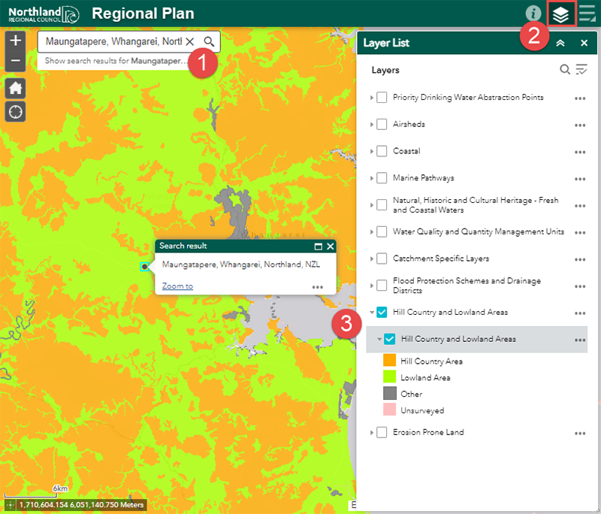Viewport: 601px width, 514px height.
Task: Enable Catchment Specific Layers checkbox
Action: (382, 258)
